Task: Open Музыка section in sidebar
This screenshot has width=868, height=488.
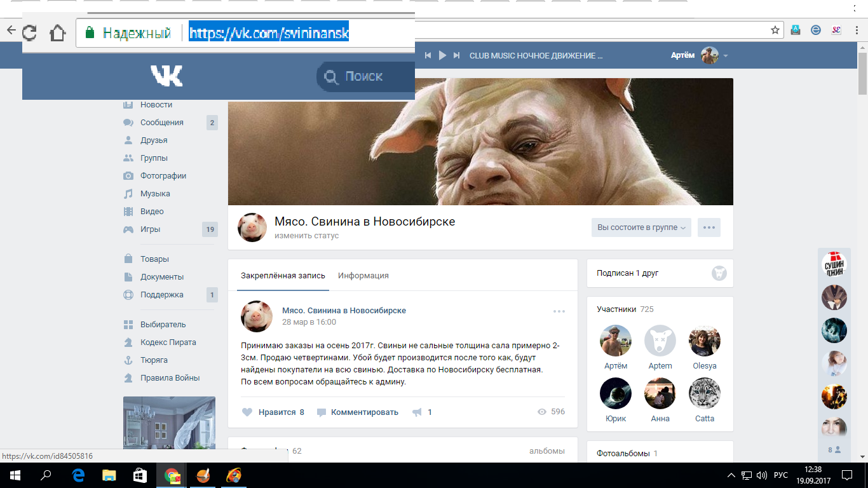Action: (x=155, y=194)
